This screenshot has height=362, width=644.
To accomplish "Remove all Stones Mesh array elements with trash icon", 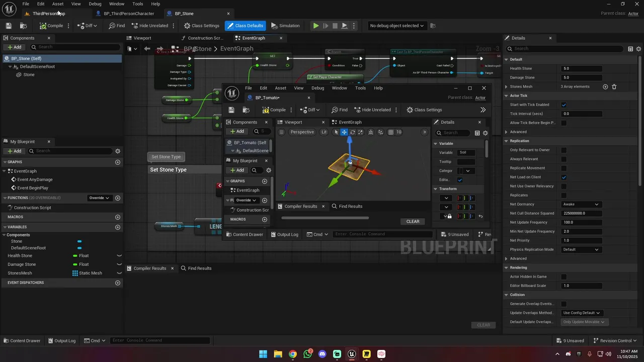I will (614, 86).
